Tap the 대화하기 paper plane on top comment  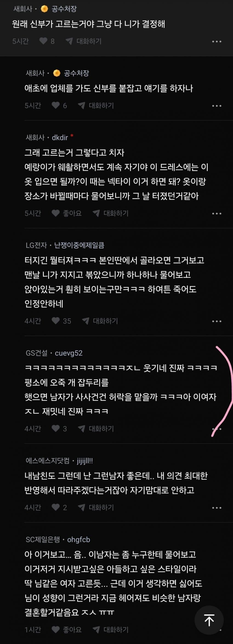(84, 41)
